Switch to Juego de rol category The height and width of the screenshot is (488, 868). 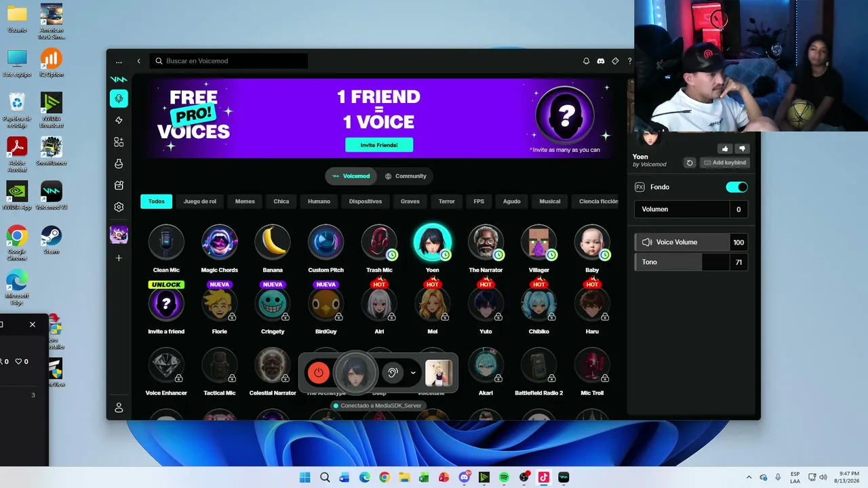click(x=200, y=201)
